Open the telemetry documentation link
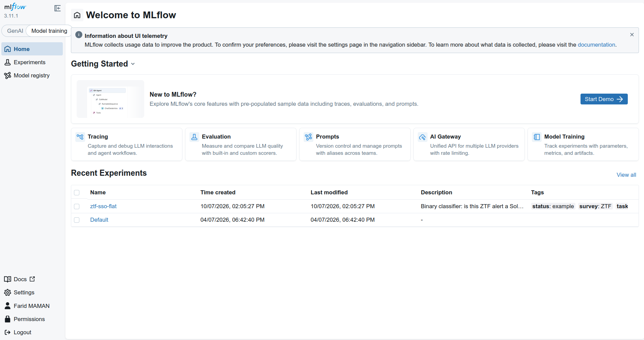 pyautogui.click(x=596, y=45)
